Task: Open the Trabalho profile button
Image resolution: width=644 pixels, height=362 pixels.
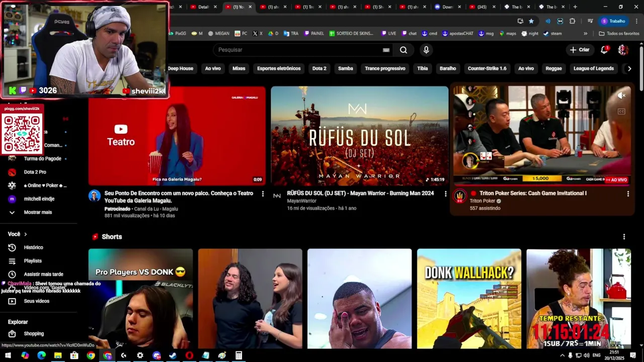Action: point(613,21)
